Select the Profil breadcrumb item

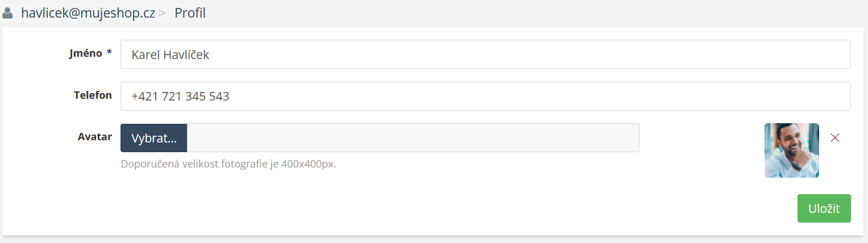190,13
